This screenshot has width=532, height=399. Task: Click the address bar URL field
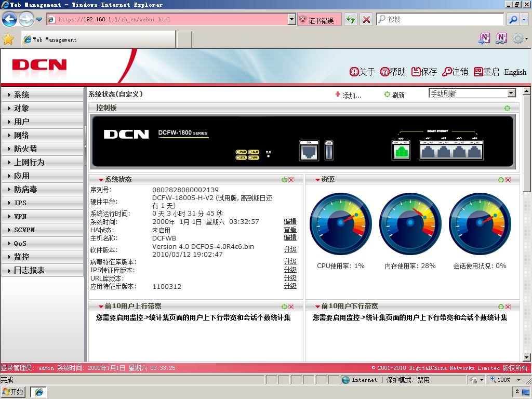tap(168, 19)
